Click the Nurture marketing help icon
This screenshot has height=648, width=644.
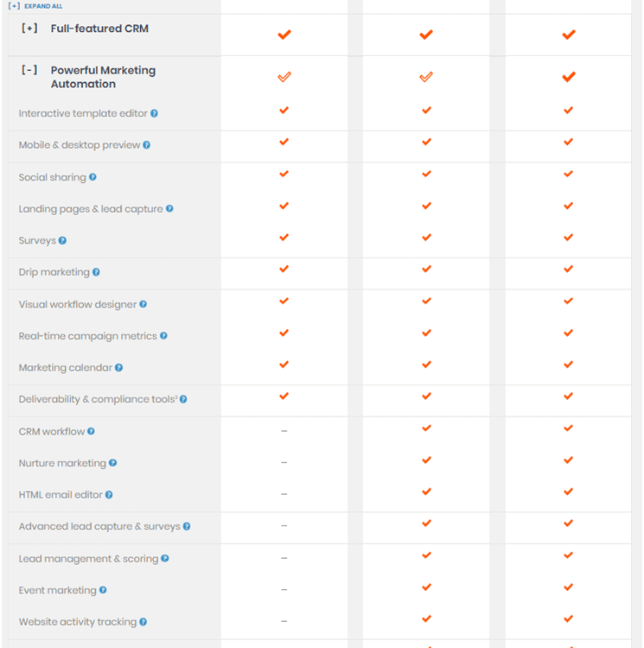click(113, 463)
